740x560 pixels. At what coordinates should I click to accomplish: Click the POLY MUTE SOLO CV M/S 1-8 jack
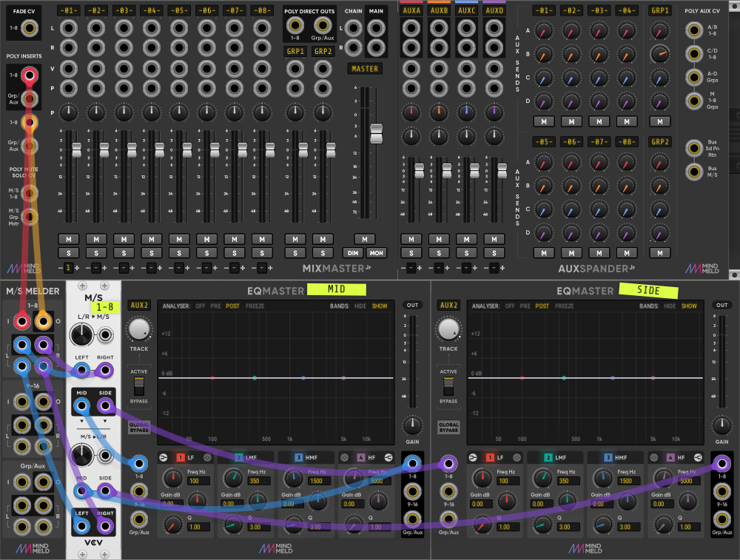click(x=30, y=193)
